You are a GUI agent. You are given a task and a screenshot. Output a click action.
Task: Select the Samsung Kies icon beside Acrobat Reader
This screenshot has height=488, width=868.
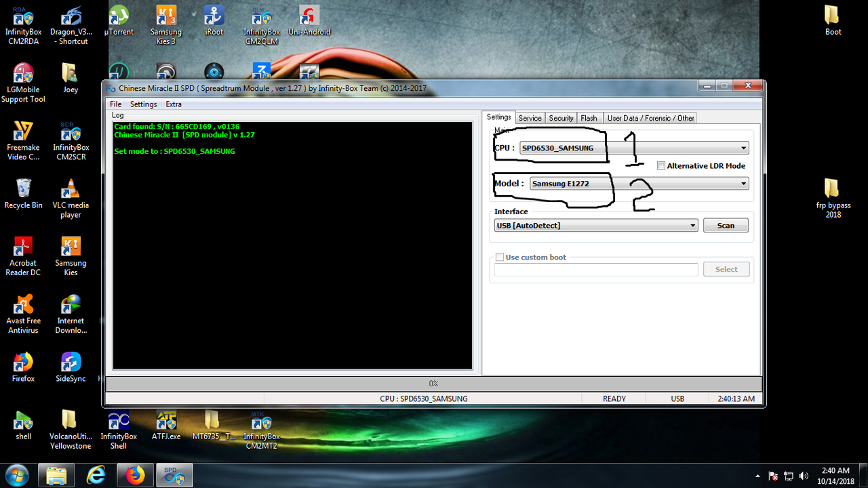click(x=71, y=256)
